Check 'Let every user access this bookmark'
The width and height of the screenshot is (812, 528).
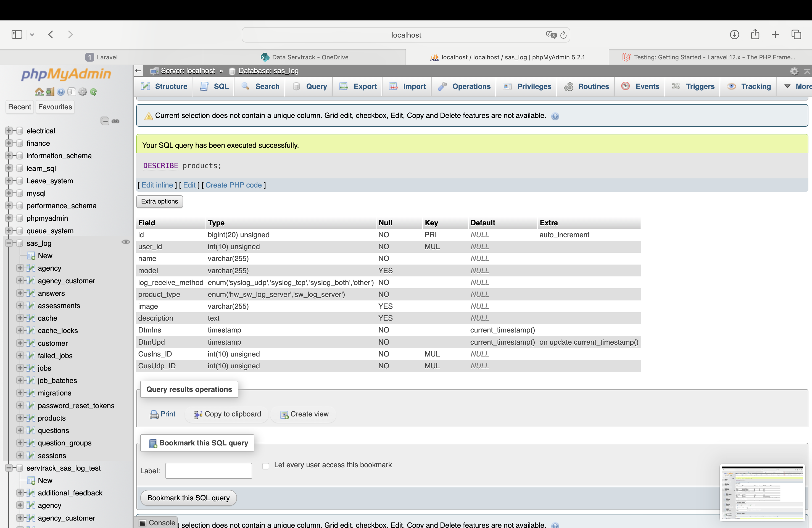pyautogui.click(x=266, y=466)
